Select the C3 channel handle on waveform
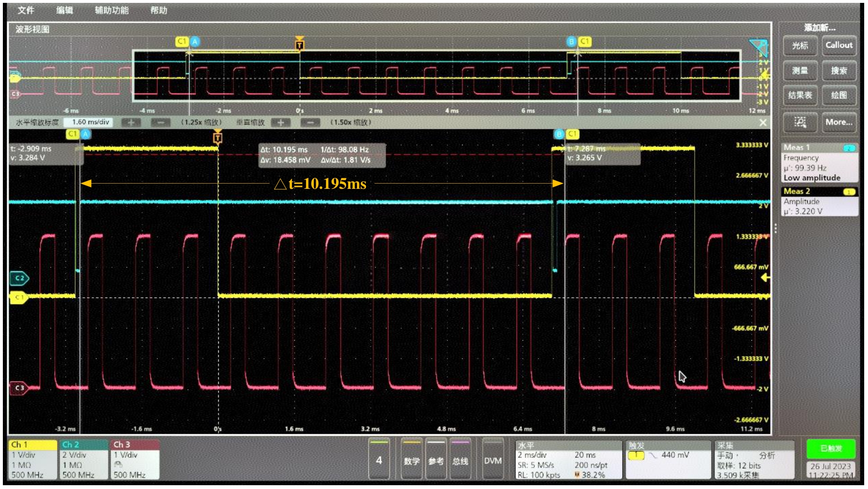Screen dimensions: 868x489 [19, 388]
